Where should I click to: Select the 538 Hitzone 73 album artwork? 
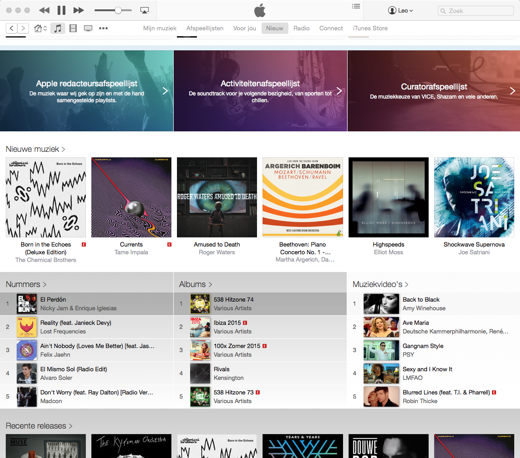coord(200,397)
